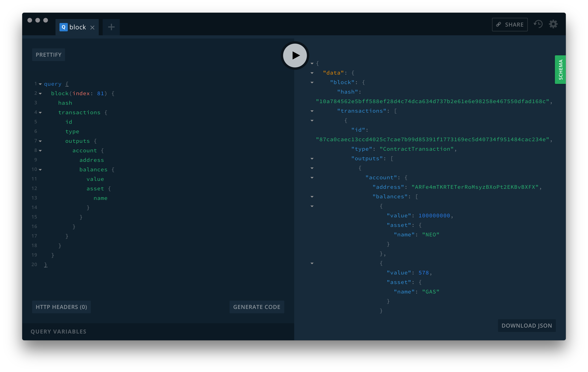
Task: Collapse the "balances" array in the response
Action: pyautogui.click(x=312, y=197)
